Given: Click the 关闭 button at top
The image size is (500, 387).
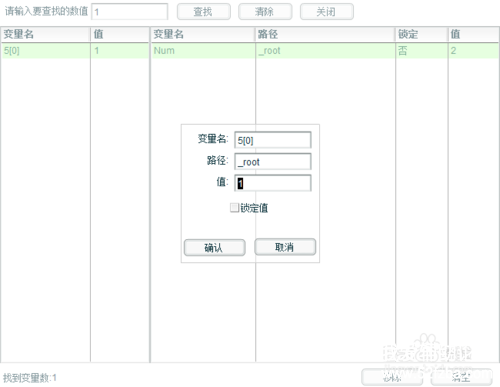Looking at the screenshot, I should [x=327, y=12].
